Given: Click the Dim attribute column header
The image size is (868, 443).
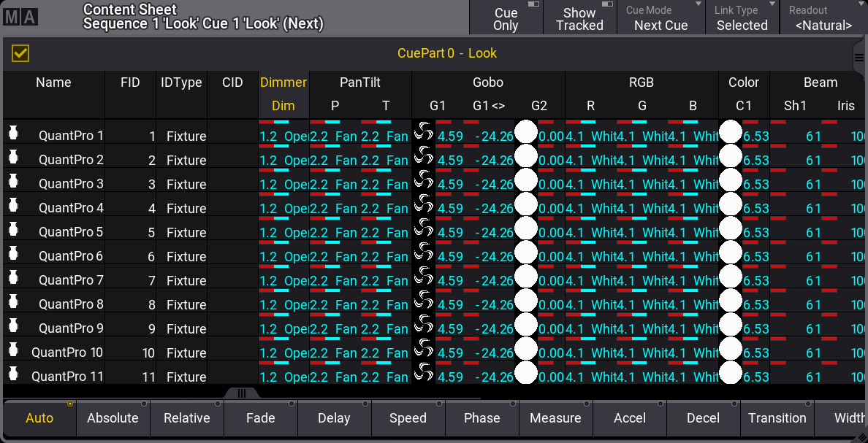Looking at the screenshot, I should click(283, 106).
